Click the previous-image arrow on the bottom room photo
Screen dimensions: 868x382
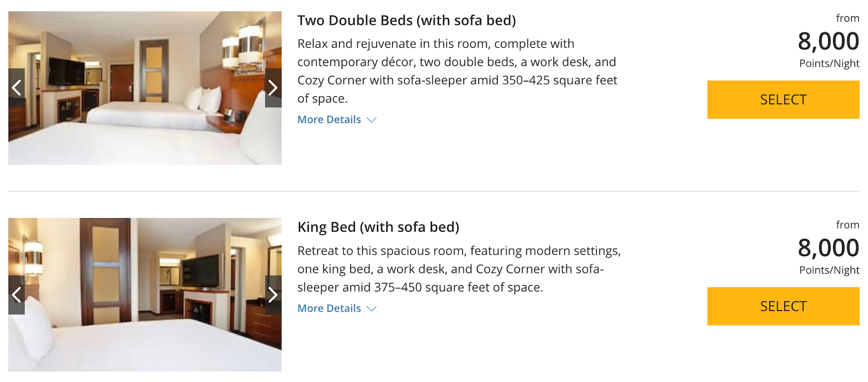[x=16, y=294]
